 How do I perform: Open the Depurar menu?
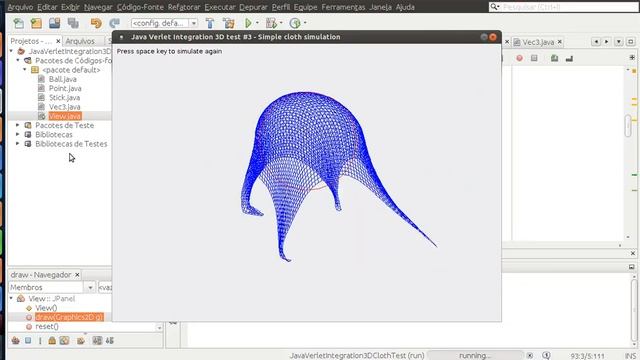tap(253, 7)
